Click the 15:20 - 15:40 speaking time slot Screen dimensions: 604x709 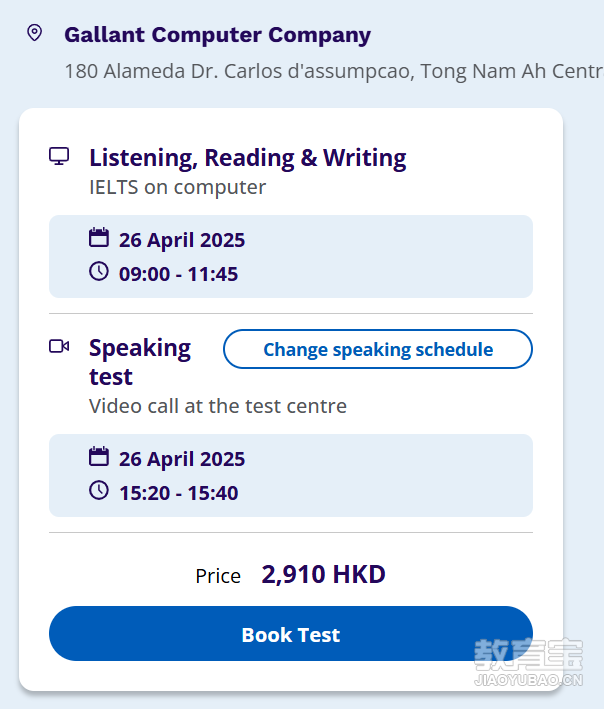click(x=178, y=493)
